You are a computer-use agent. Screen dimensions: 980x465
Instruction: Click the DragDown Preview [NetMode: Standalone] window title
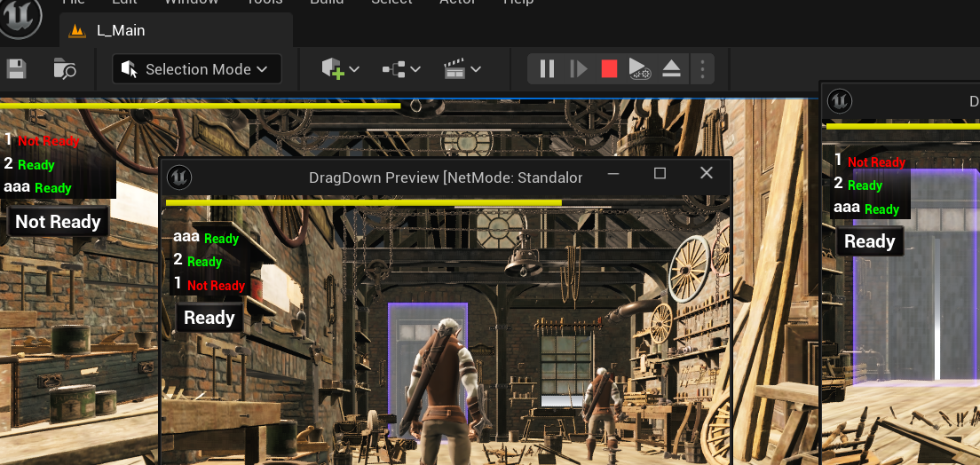click(x=446, y=177)
